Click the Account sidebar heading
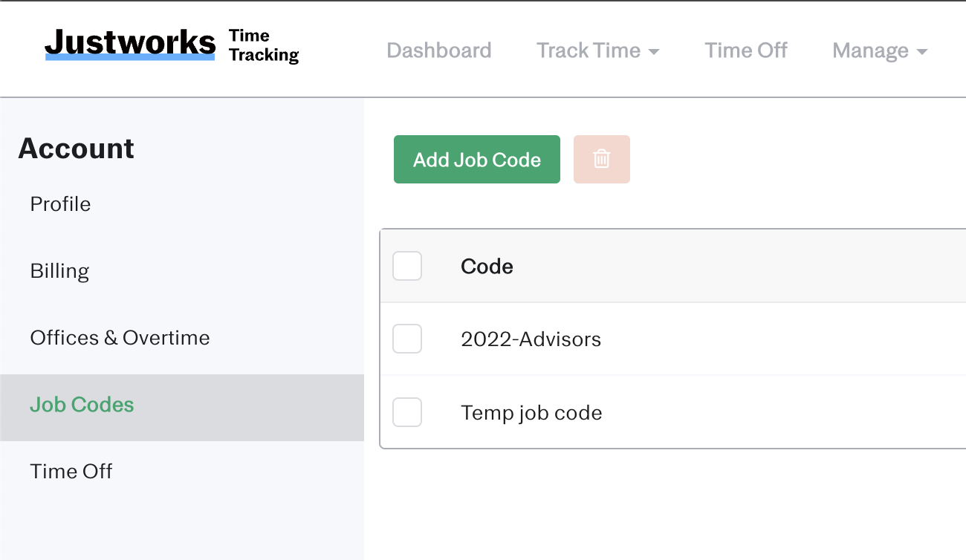 click(x=76, y=149)
